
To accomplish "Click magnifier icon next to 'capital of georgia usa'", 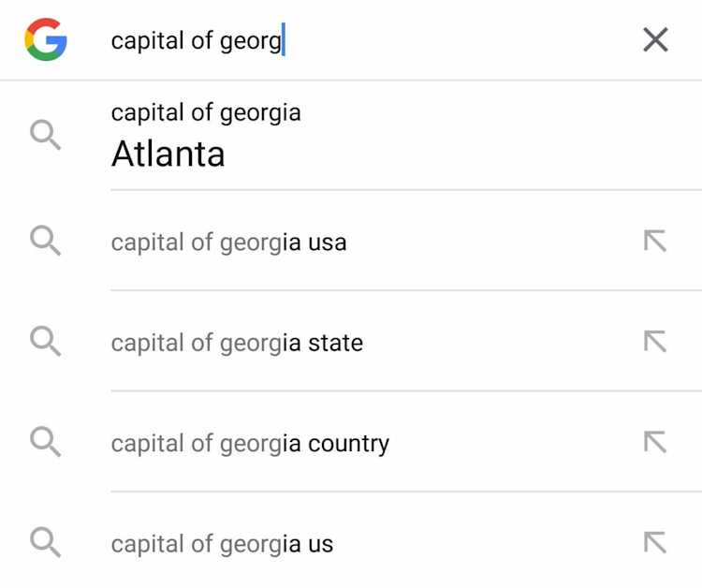I will pyautogui.click(x=45, y=241).
